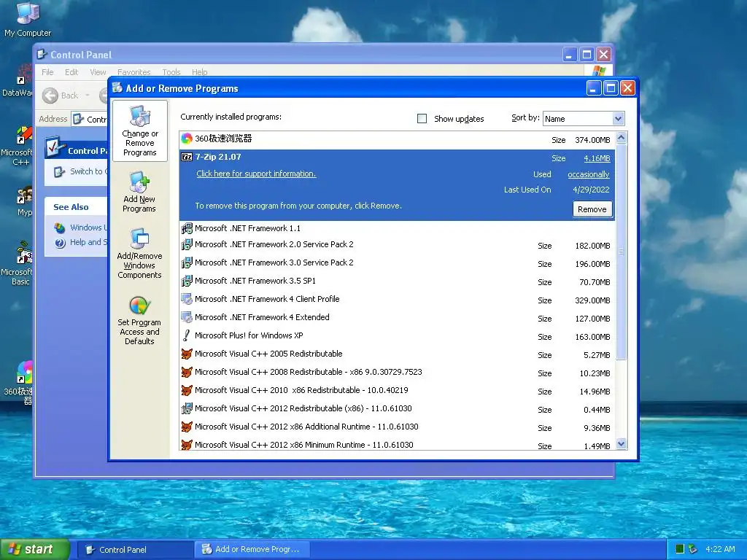747x560 pixels.
Task: Open Add/Remove Windows Components icon
Action: click(139, 238)
